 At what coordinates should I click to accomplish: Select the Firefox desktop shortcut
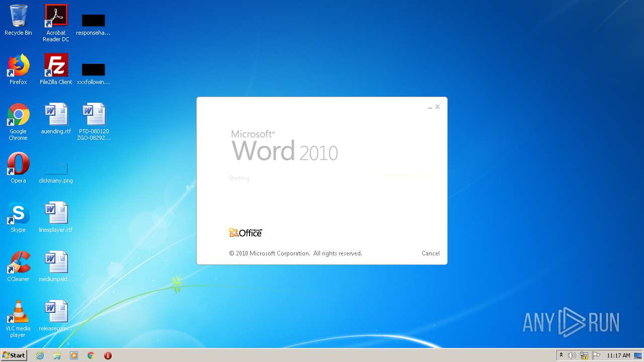(x=18, y=69)
